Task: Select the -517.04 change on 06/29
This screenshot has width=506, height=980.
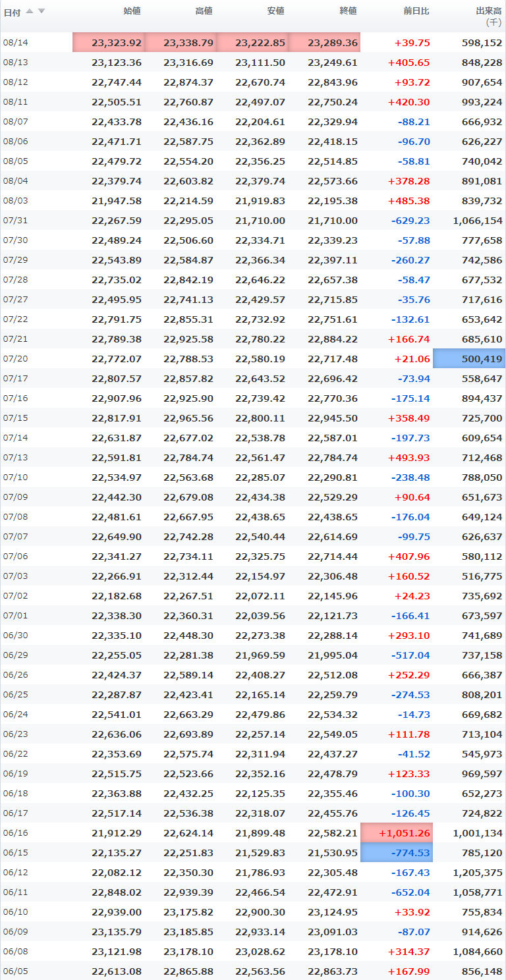Action: 411,655
